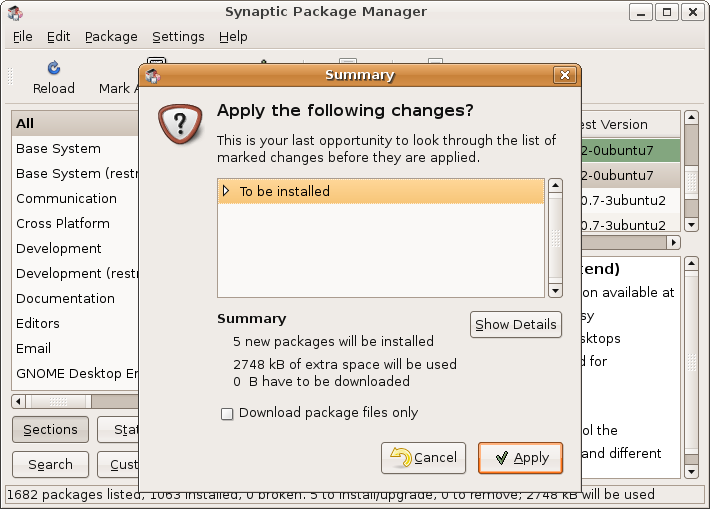Screen dimensions: 710x509
Task: Click the Reload toolbar icon
Action: click(54, 68)
